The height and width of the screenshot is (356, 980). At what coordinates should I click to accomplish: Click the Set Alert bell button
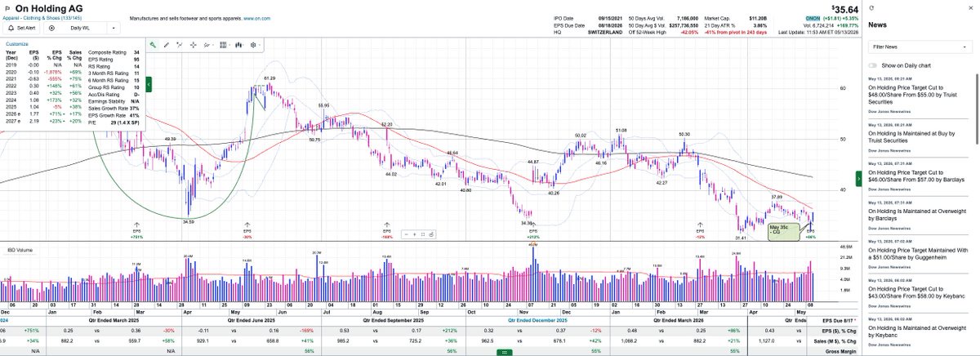[x=23, y=27]
